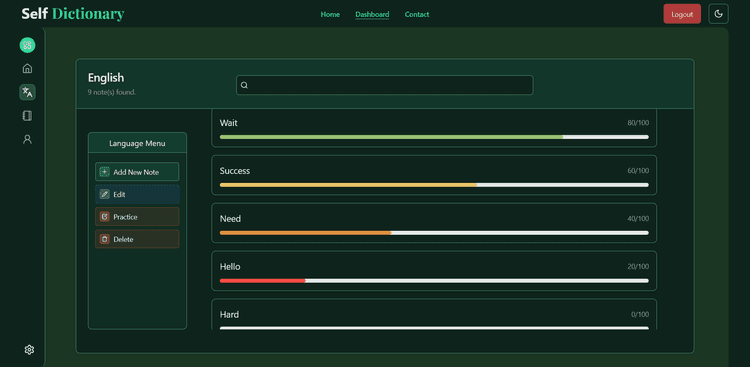Click the 80/100 score text
Viewport: 750px width, 367px height.
coord(638,123)
